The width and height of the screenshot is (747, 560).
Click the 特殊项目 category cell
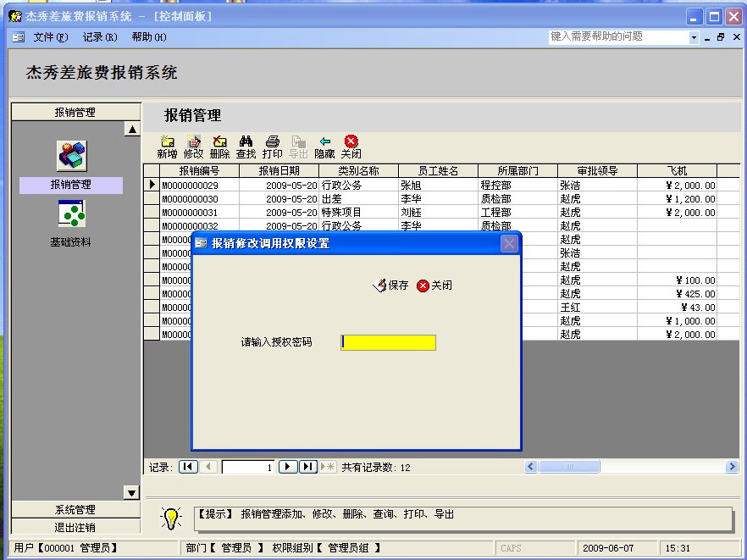(x=359, y=213)
